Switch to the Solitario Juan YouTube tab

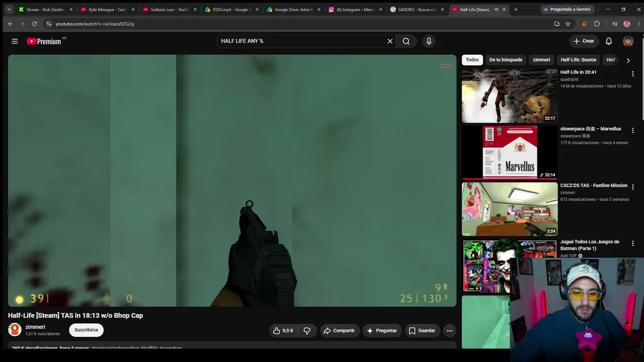click(170, 10)
